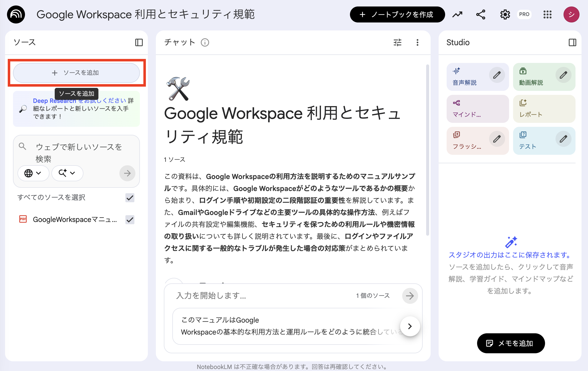
Task: View notebook analytics
Action: click(457, 14)
